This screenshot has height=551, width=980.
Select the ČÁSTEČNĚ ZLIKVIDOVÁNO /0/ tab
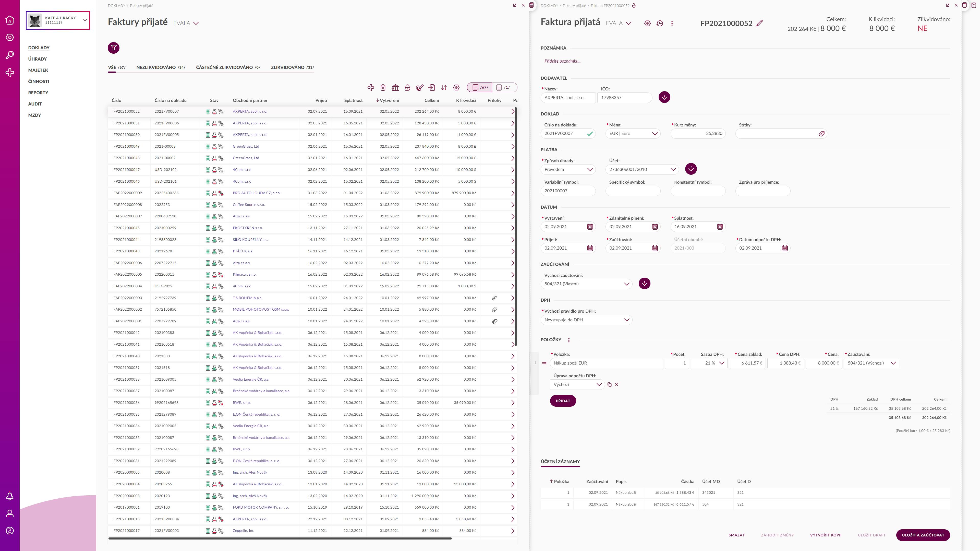pos(228,67)
